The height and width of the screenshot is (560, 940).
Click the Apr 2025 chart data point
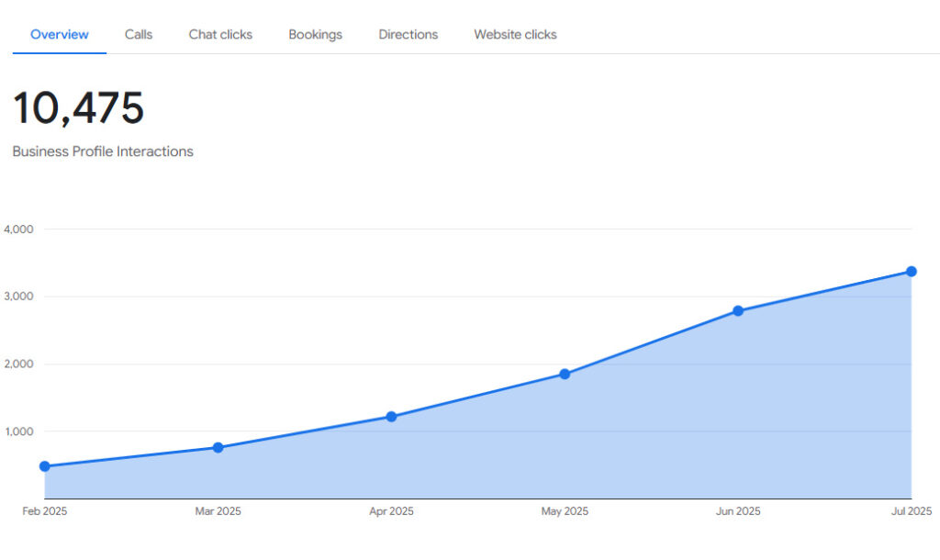(391, 417)
